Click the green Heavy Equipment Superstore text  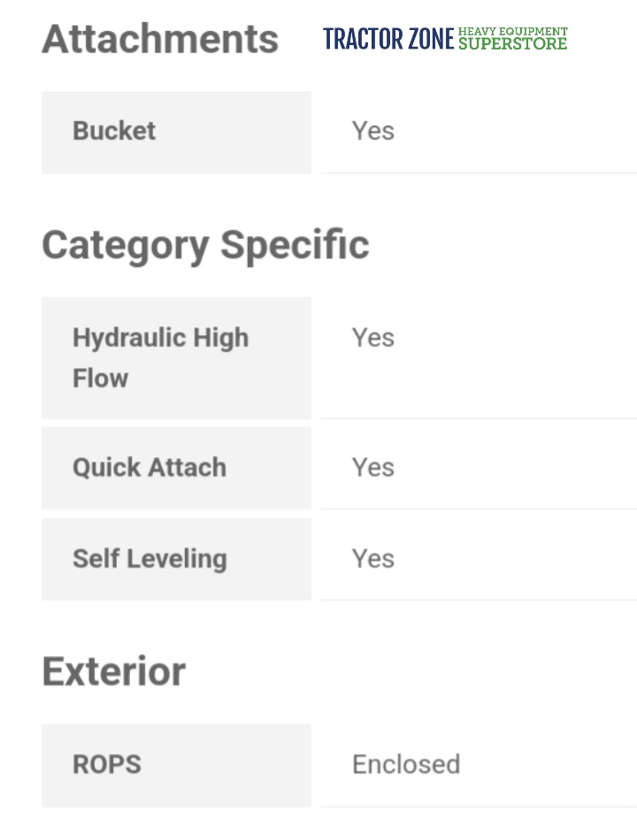[513, 38]
